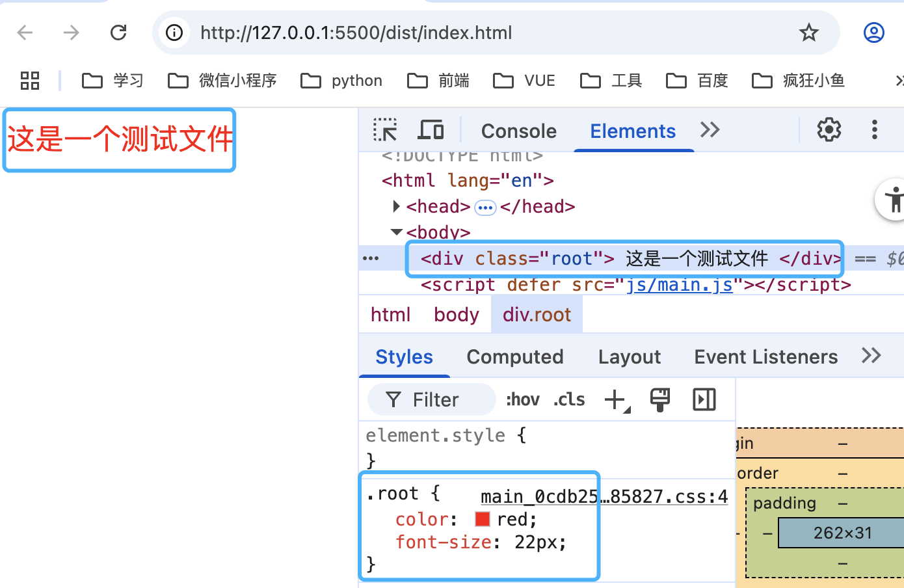The width and height of the screenshot is (904, 588).
Task: Switch to the Console tab
Action: click(x=518, y=130)
